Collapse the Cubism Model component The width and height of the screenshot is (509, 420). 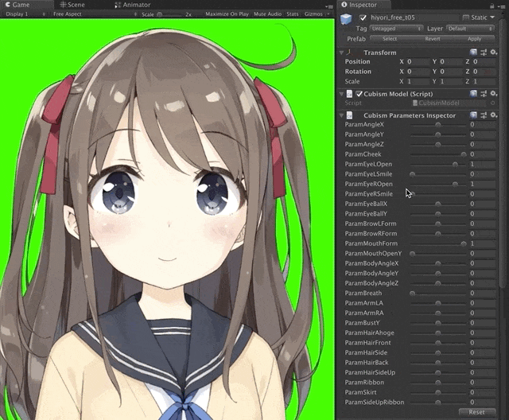point(341,94)
